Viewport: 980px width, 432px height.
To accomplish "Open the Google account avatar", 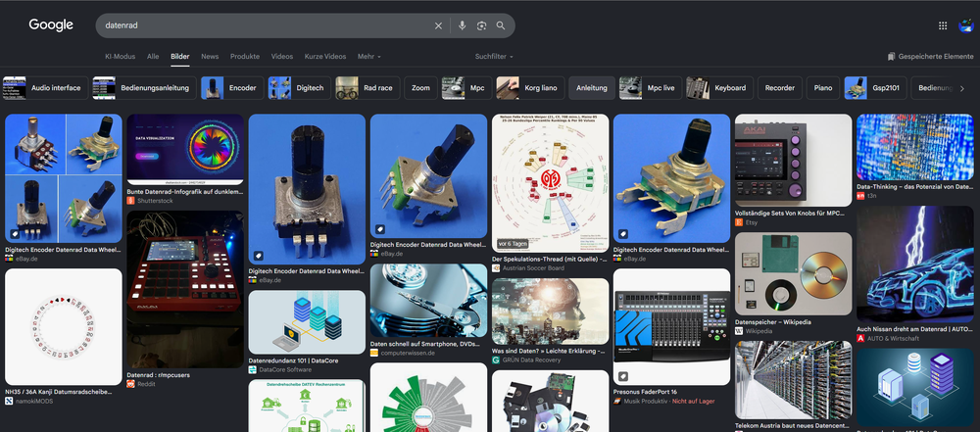I will point(965,25).
